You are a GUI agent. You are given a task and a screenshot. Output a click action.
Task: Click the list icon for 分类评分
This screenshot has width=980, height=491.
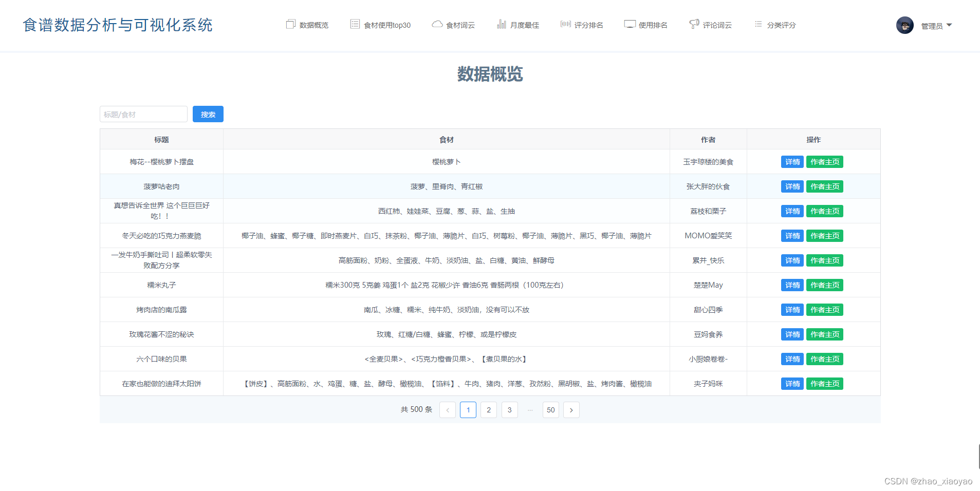[758, 24]
